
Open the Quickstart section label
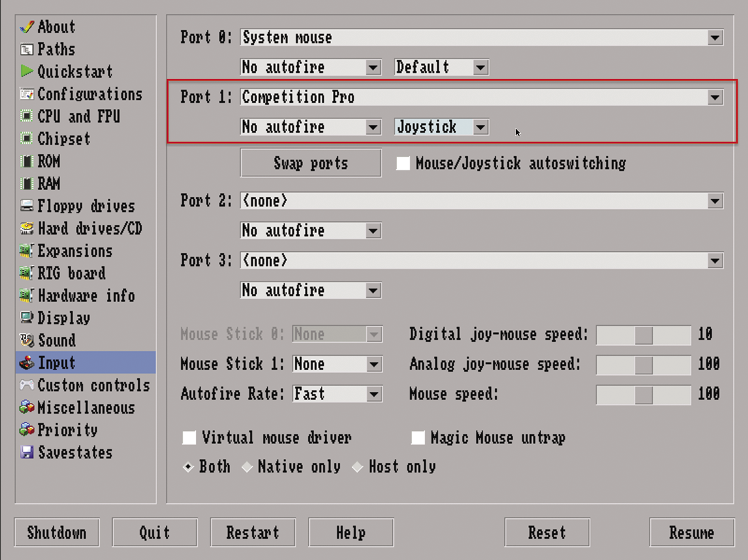tap(75, 72)
